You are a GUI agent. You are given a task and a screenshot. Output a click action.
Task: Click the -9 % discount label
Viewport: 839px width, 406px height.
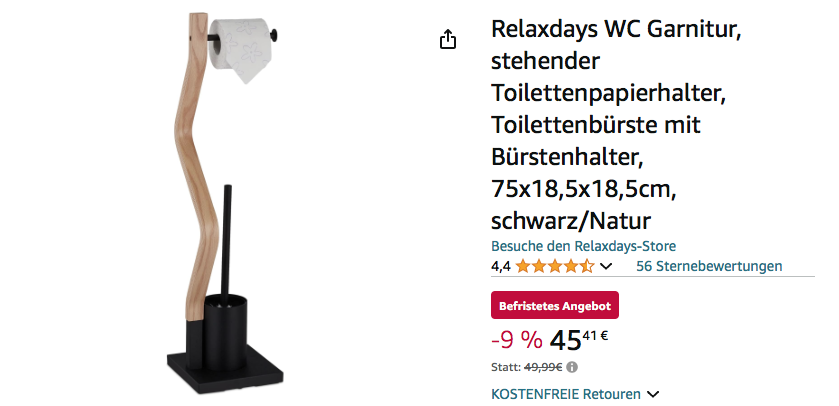click(x=516, y=340)
